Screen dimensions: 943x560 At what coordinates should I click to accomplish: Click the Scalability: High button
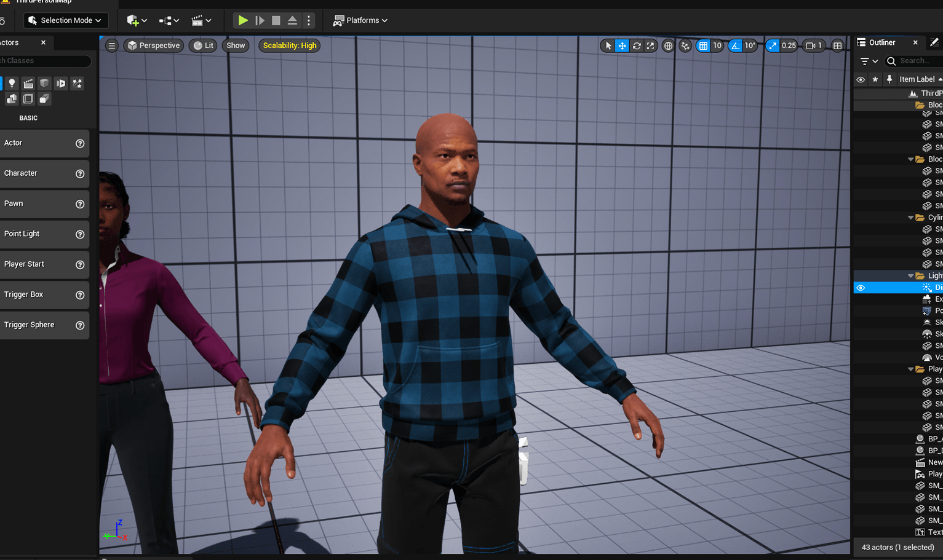pos(289,45)
